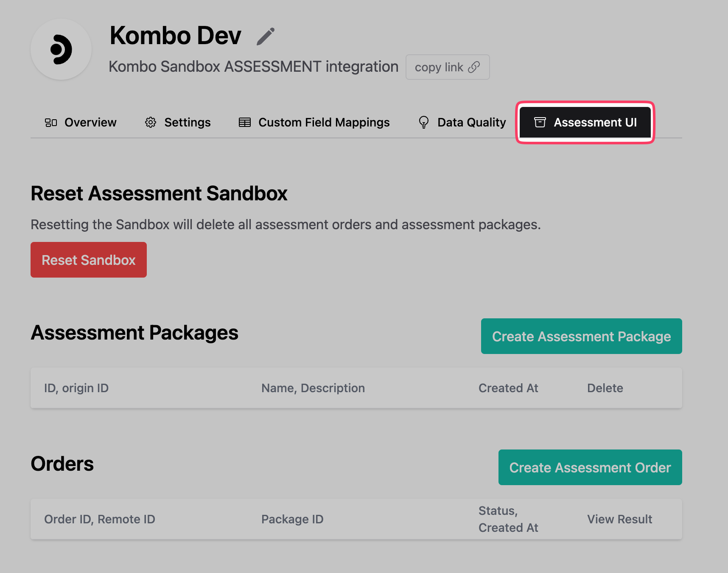Click the 'Name, Description' column header

click(313, 388)
